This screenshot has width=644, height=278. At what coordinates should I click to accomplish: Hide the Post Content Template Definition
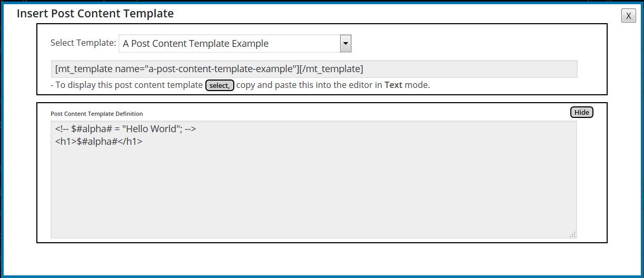(x=581, y=112)
